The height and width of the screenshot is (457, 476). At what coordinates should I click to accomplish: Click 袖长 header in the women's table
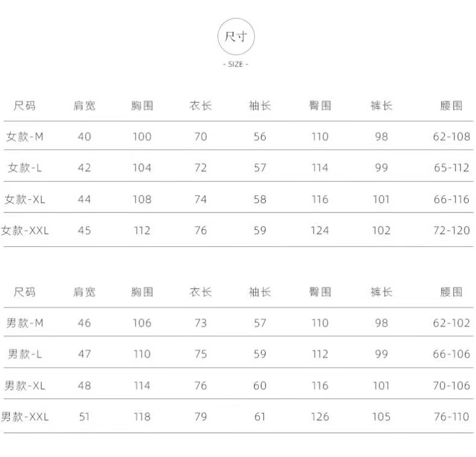point(260,106)
